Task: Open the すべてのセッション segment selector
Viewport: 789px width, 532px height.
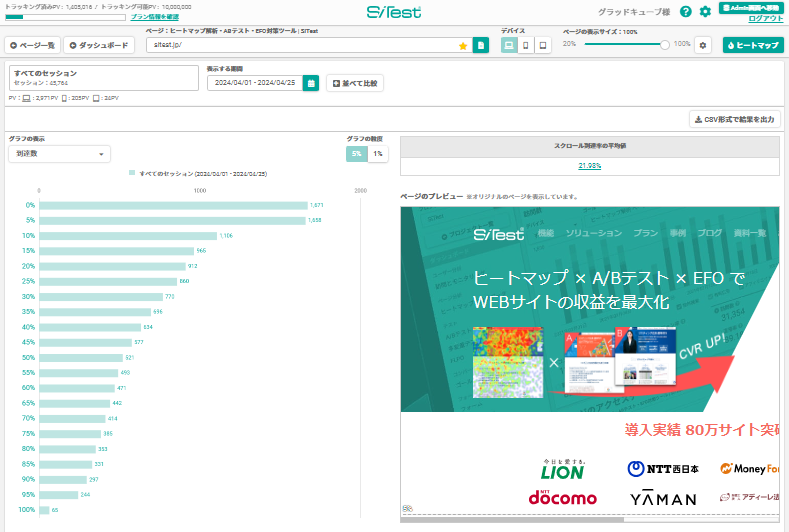Action: 104,78
